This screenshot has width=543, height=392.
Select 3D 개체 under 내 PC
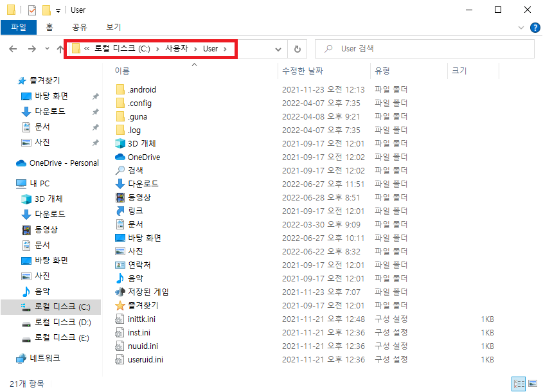coord(48,199)
